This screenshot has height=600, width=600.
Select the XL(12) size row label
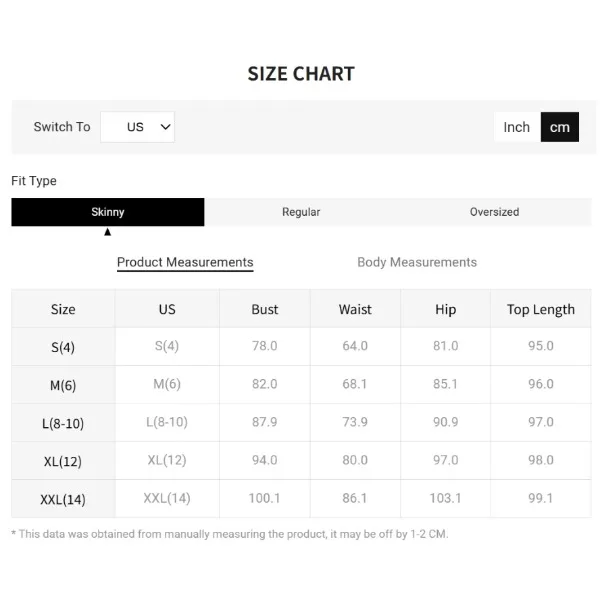63,461
